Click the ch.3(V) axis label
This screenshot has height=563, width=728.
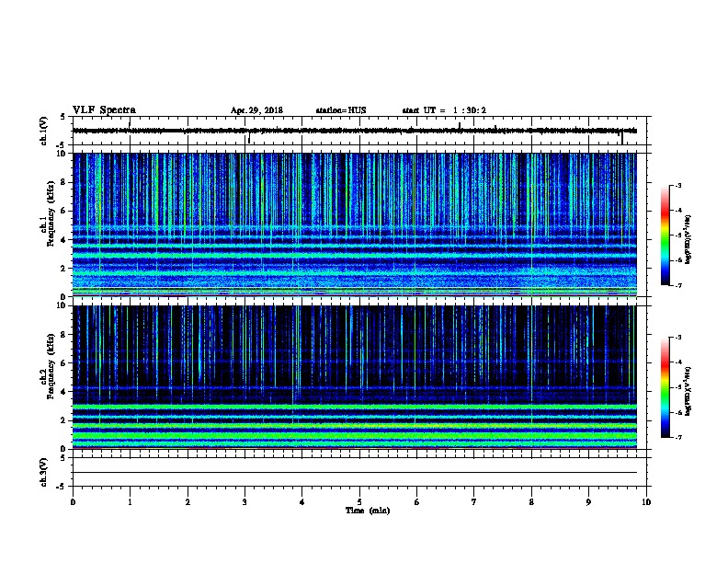43,472
